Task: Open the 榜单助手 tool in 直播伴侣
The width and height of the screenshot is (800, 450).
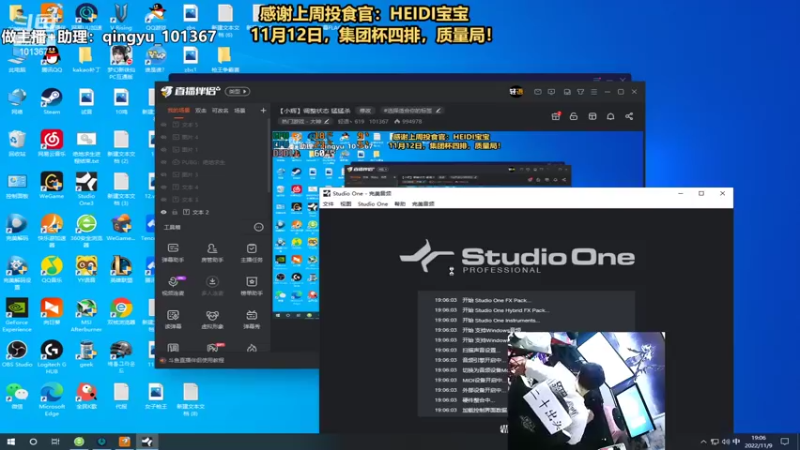Action: coord(252,286)
